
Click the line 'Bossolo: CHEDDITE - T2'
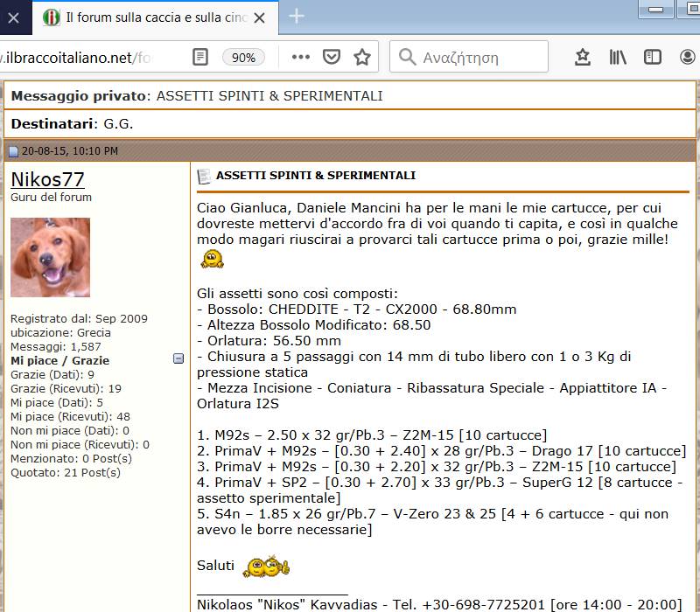[357, 309]
